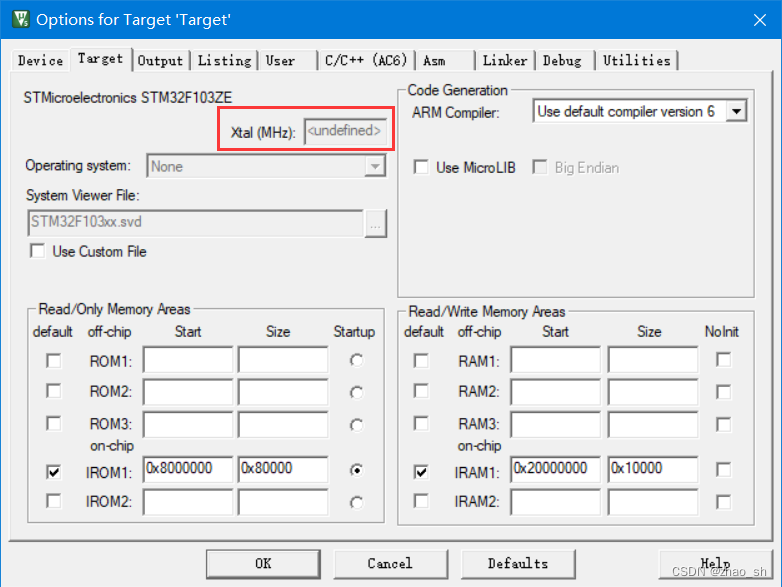Image resolution: width=782 pixels, height=587 pixels.
Task: Click the RAM1 Start address field
Action: pos(556,360)
